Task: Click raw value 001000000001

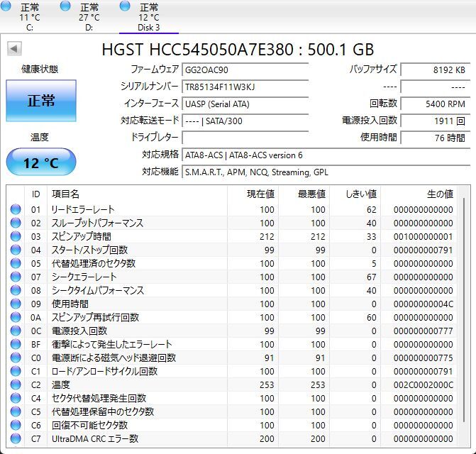Action: 424,236
